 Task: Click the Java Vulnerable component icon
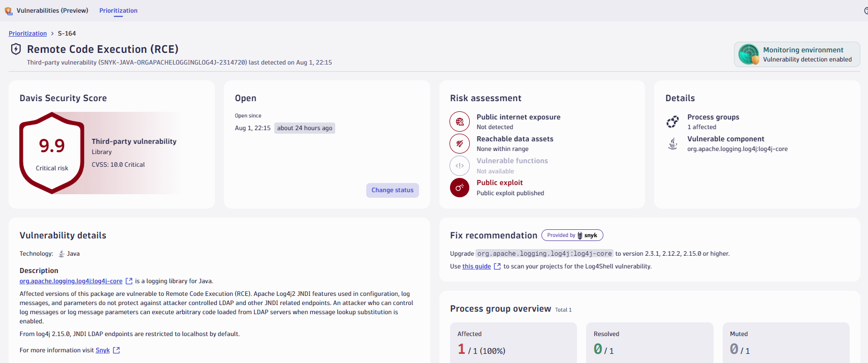click(x=672, y=144)
